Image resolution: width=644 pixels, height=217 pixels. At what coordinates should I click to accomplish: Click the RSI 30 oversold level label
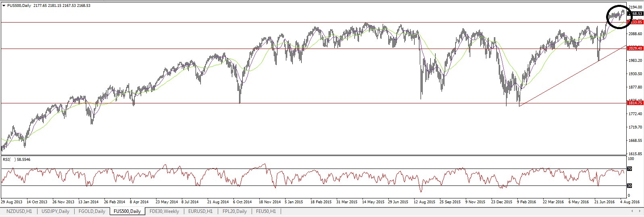tap(629, 186)
